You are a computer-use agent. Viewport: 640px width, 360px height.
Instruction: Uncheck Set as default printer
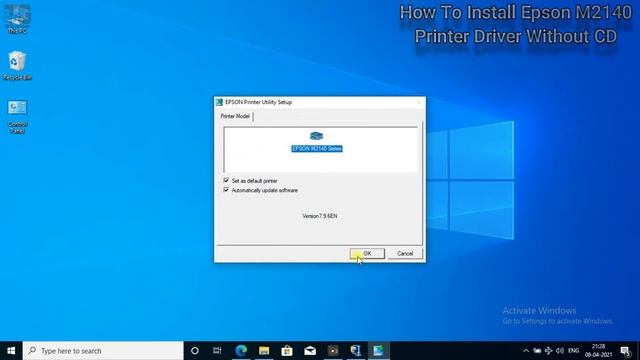226,180
